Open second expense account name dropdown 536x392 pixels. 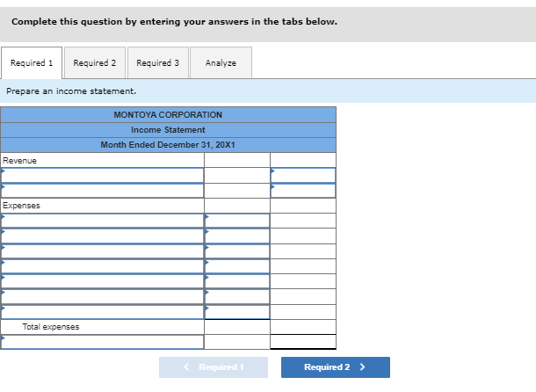pos(102,236)
